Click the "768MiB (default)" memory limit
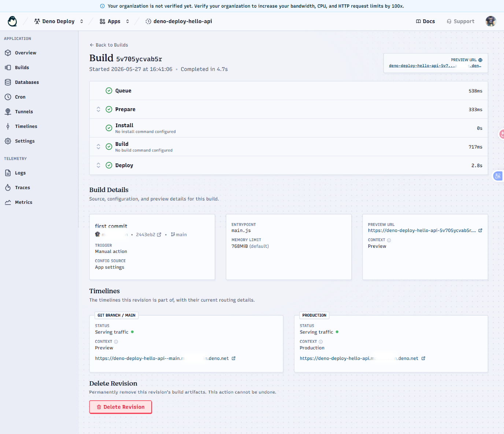 [250, 246]
